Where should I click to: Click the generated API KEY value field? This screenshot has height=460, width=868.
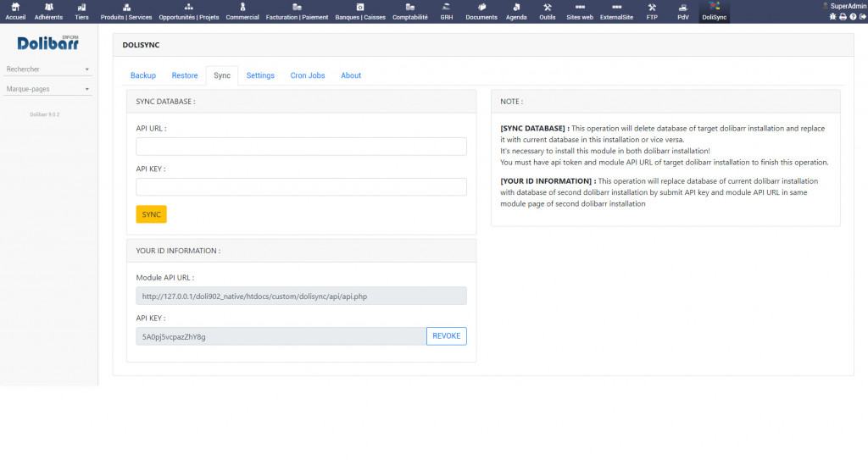coord(281,336)
